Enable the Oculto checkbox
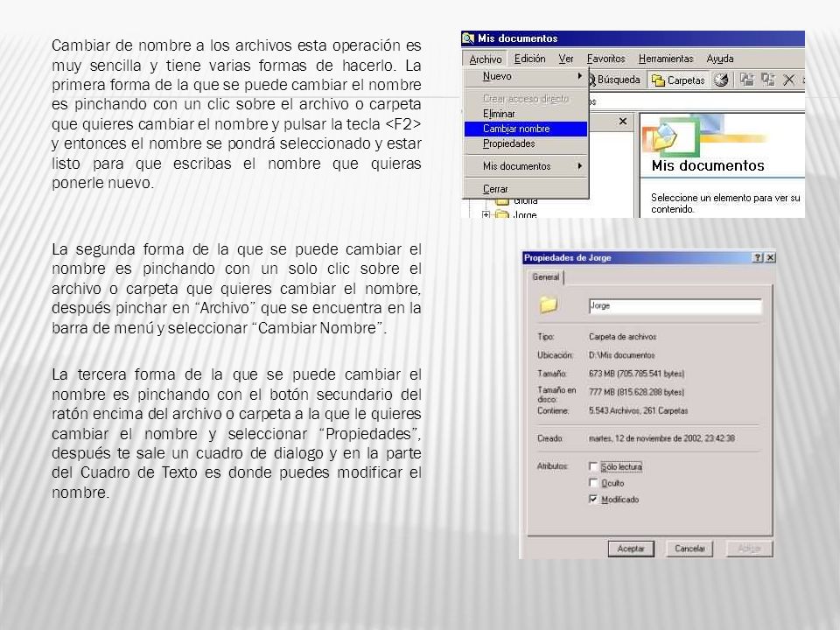 coord(593,483)
